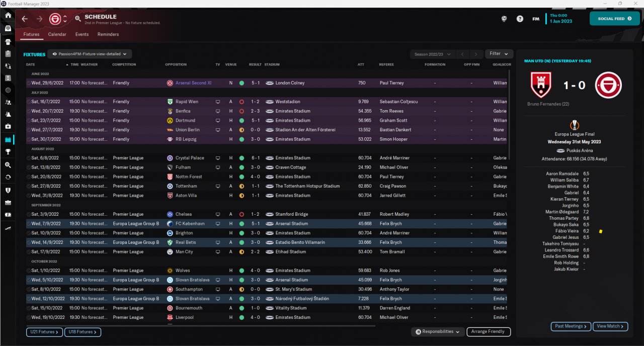The image size is (644, 346).
Task: Open the clipboard icon in the sidebar
Action: [8, 54]
